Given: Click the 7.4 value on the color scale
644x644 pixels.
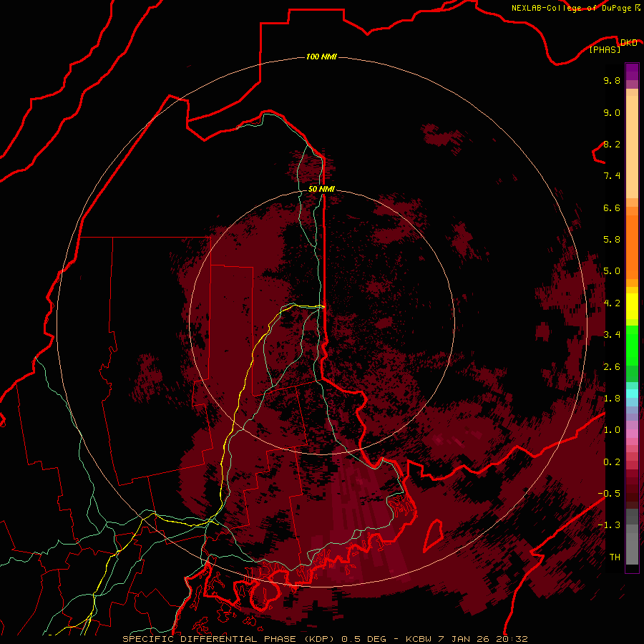Looking at the screenshot, I should tap(612, 176).
